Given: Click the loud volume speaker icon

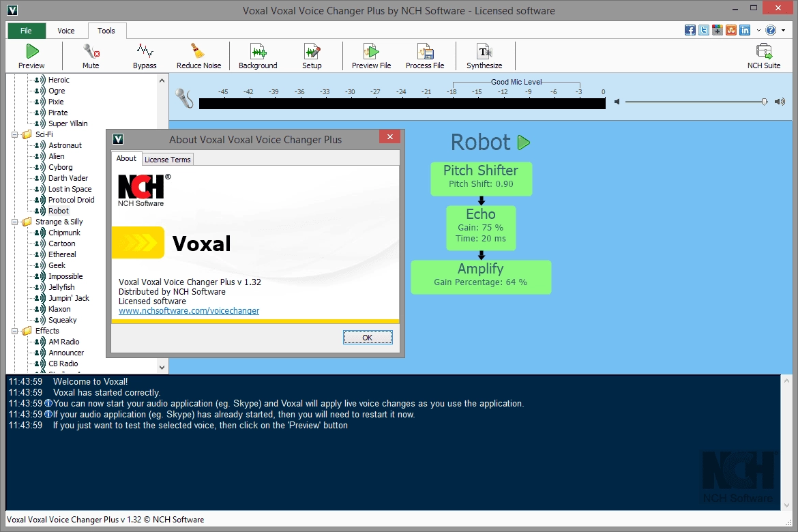Looking at the screenshot, I should point(780,102).
